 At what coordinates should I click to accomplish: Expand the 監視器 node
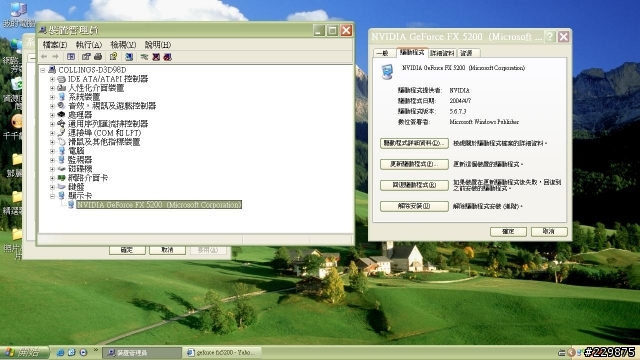click(52, 160)
